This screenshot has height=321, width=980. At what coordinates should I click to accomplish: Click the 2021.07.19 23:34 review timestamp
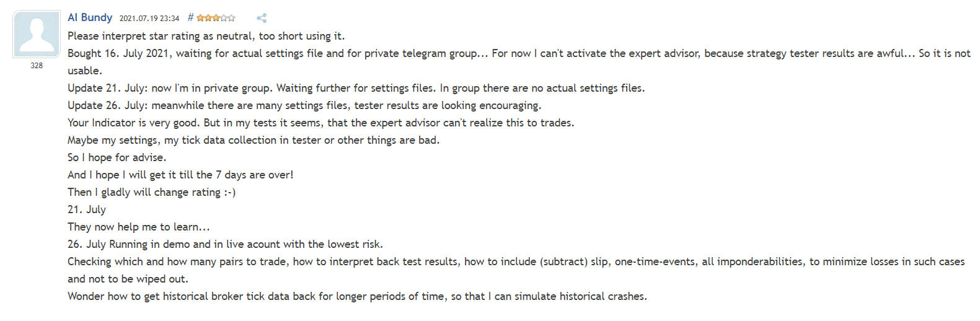pyautogui.click(x=149, y=18)
